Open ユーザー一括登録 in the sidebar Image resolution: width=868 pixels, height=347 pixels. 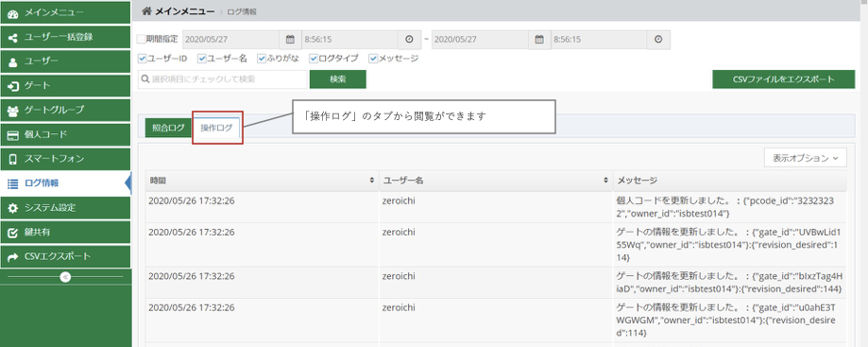click(x=65, y=37)
